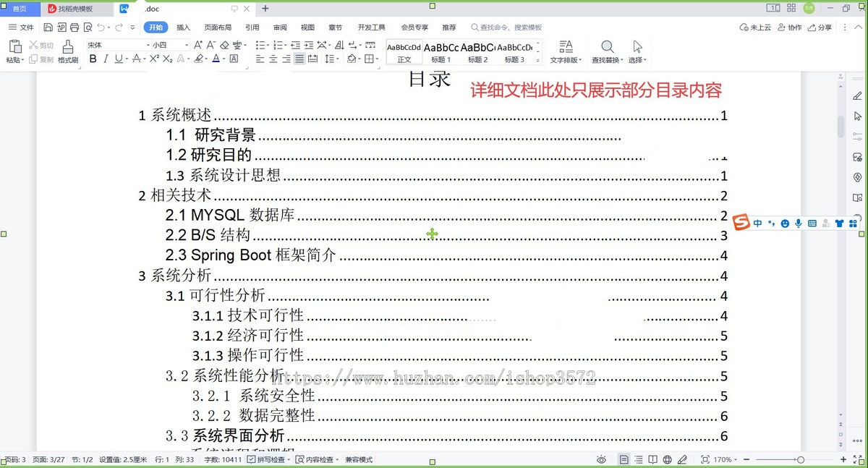Open the 文件 menu
Image resolution: width=868 pixels, height=468 pixels.
pos(21,27)
